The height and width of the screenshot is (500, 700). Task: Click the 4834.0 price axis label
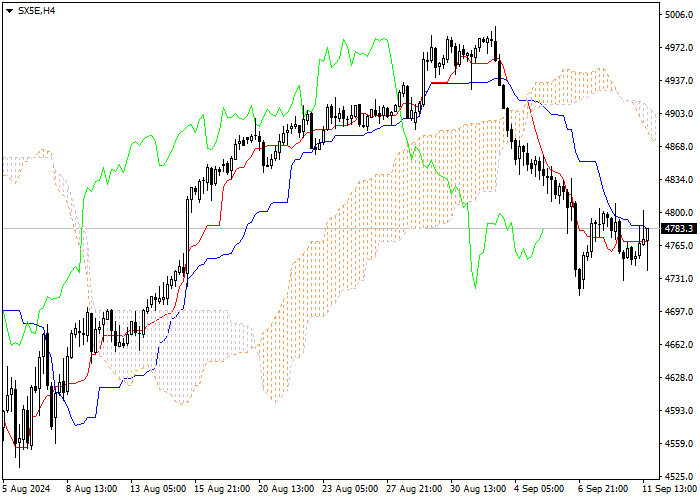pos(679,180)
